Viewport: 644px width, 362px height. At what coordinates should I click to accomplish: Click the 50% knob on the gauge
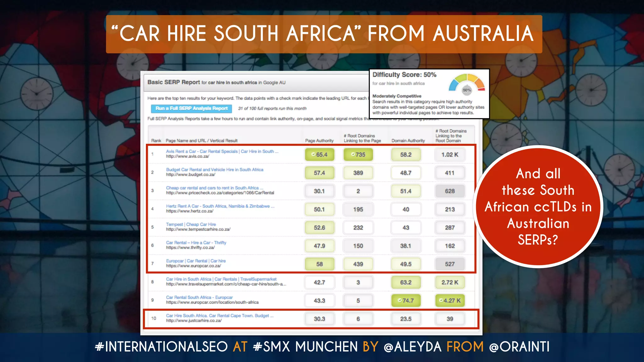467,90
